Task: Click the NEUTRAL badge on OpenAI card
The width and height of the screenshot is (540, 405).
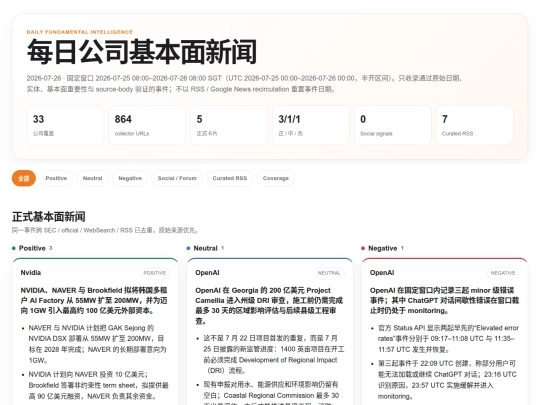Action: 329,273
